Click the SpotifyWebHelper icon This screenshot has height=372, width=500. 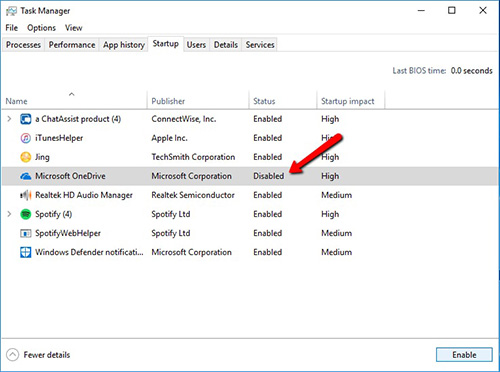(26, 233)
